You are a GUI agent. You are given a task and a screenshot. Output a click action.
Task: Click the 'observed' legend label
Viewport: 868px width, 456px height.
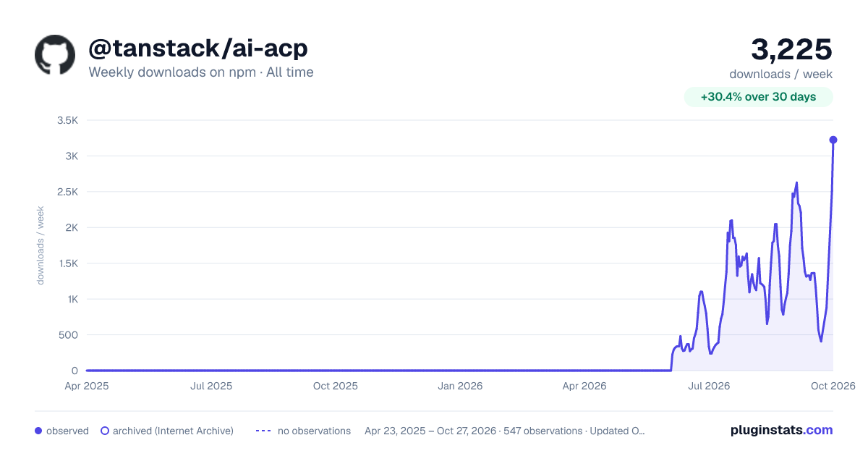coord(67,431)
